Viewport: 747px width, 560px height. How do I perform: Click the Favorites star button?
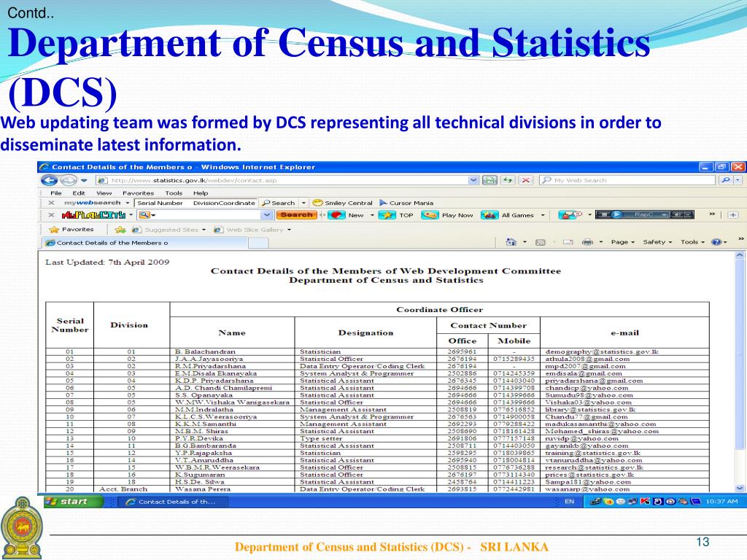[x=70, y=230]
